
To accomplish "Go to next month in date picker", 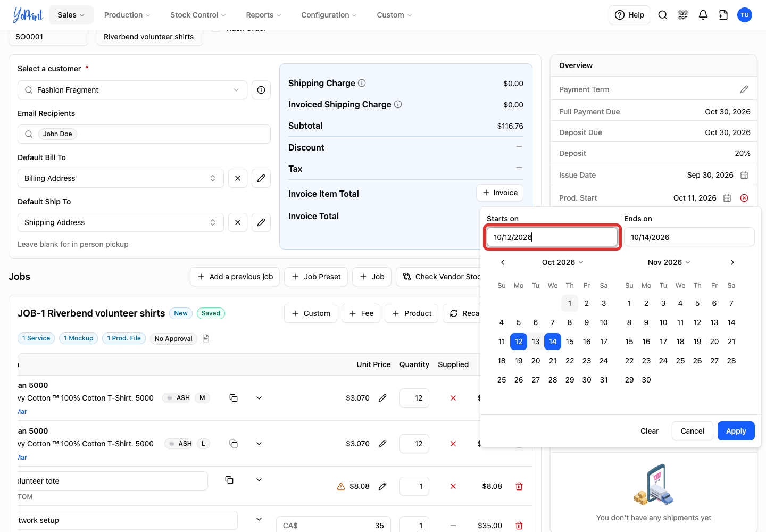I will [x=732, y=262].
